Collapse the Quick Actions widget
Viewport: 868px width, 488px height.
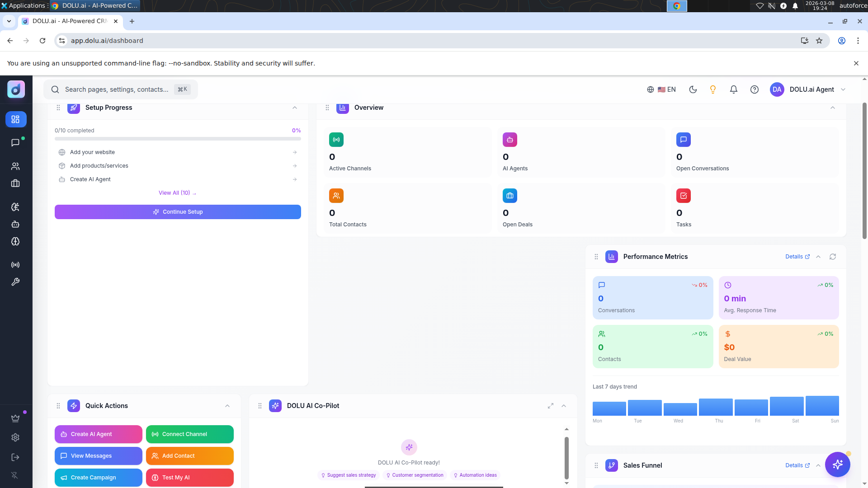(227, 406)
